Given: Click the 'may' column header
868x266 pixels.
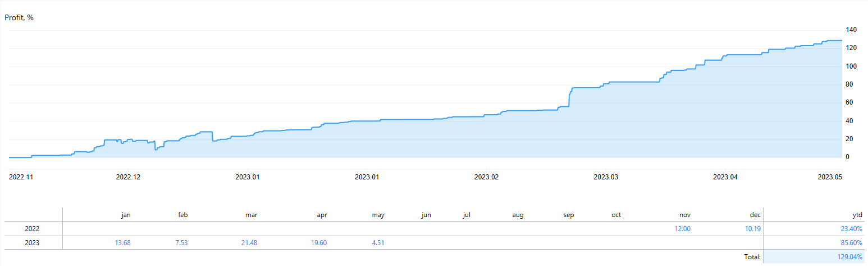Looking at the screenshot, I should coord(378,215).
